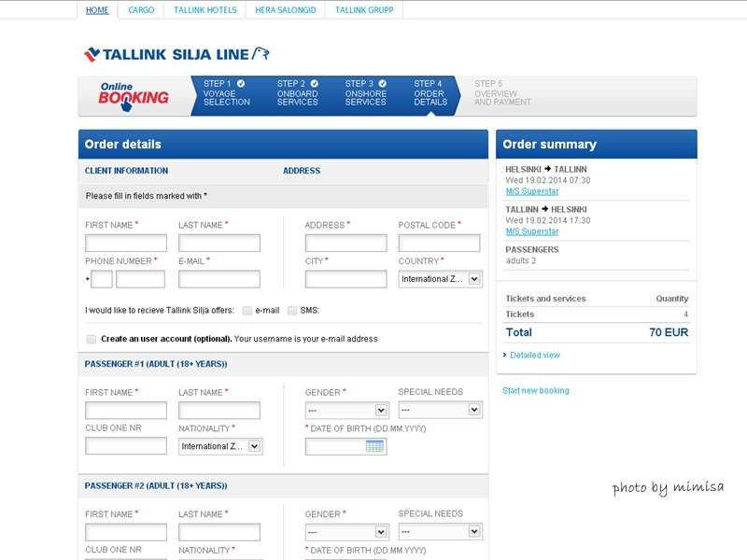Click phone country code field
Viewport: 747px width, 560px height.
point(102,279)
